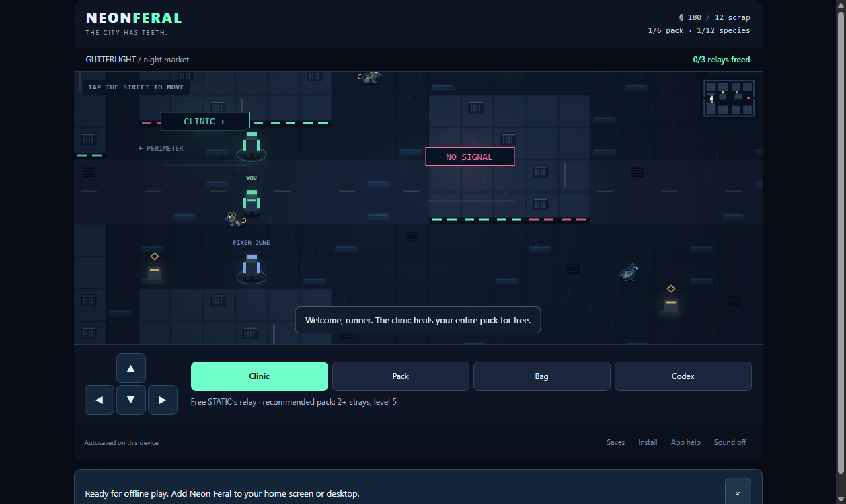
Task: Tap the stray creature at the top of the map
Action: click(370, 77)
